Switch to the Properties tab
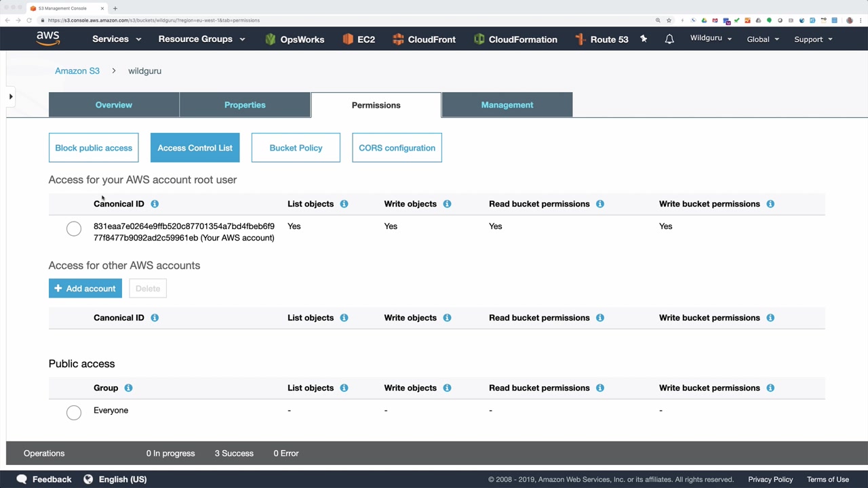 pos(245,105)
